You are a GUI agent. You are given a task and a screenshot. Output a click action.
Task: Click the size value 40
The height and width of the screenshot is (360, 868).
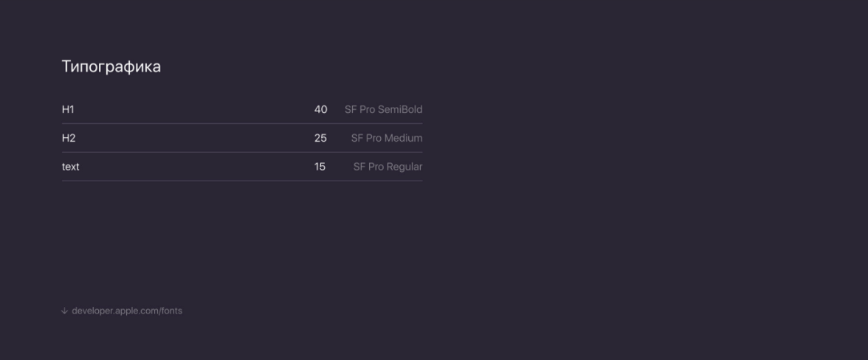320,110
